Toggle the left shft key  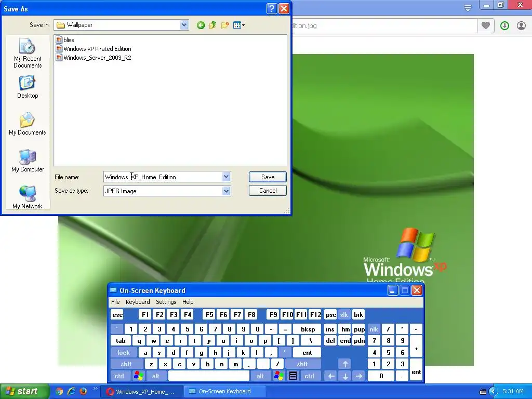pos(126,364)
